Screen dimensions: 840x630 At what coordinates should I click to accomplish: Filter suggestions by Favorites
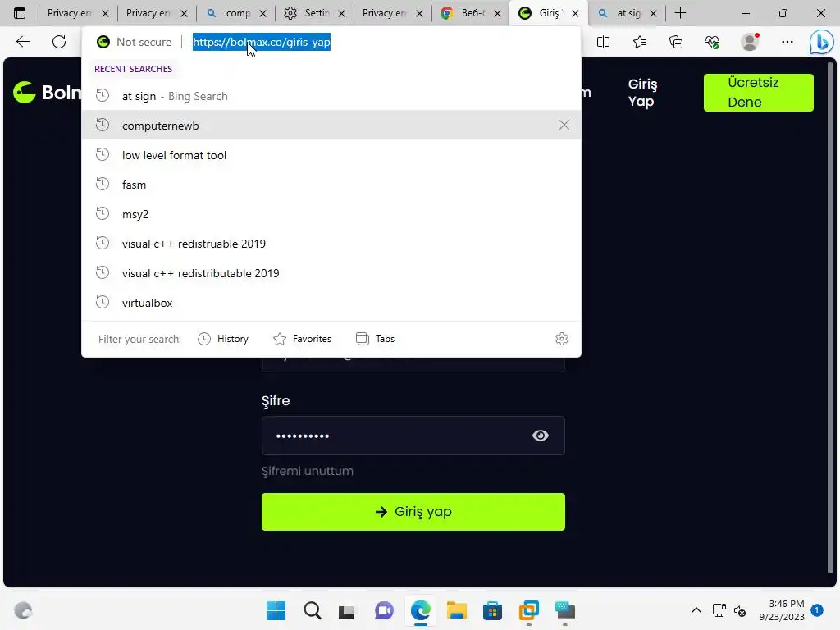303,339
